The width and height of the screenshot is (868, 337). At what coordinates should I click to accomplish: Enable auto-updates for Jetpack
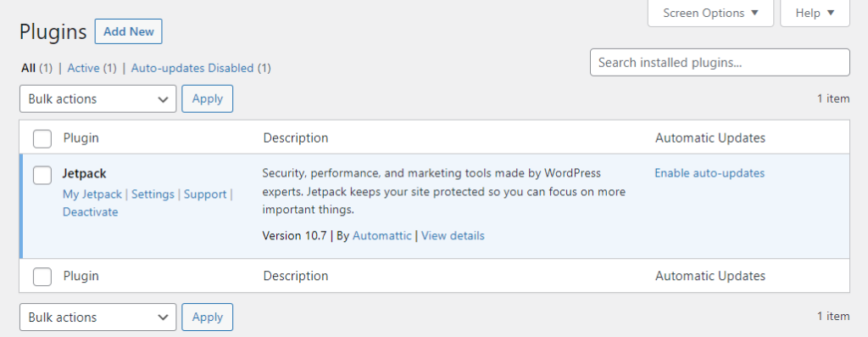pos(709,173)
